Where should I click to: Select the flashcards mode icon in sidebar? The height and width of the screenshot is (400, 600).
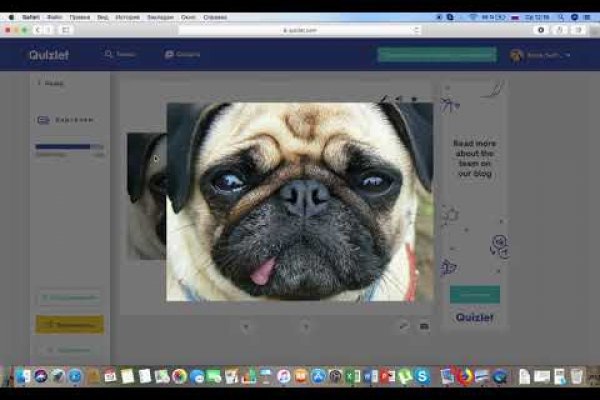point(43,120)
